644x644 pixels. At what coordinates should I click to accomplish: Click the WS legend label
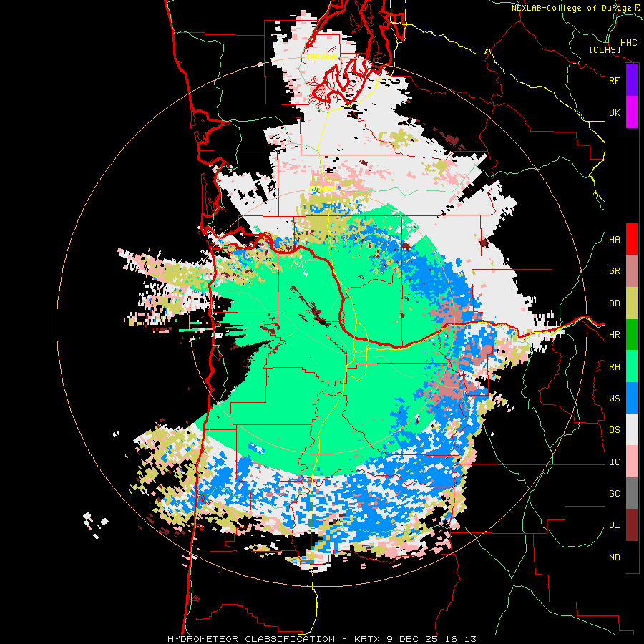pos(614,399)
